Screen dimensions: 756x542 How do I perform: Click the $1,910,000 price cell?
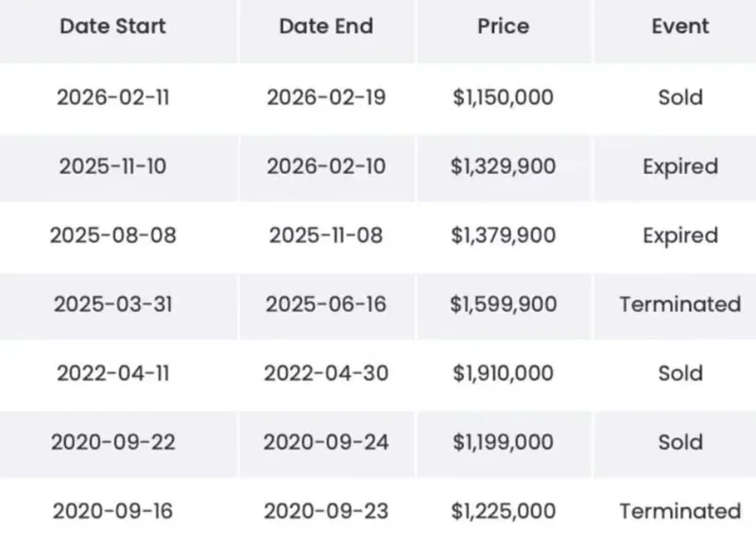[502, 373]
